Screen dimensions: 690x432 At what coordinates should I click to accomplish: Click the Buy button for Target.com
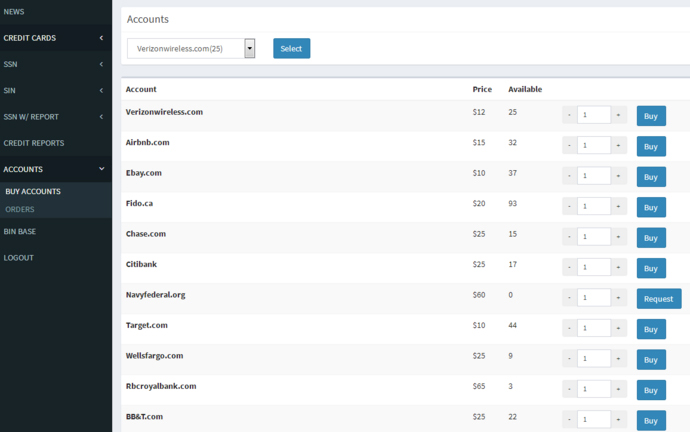pos(651,329)
